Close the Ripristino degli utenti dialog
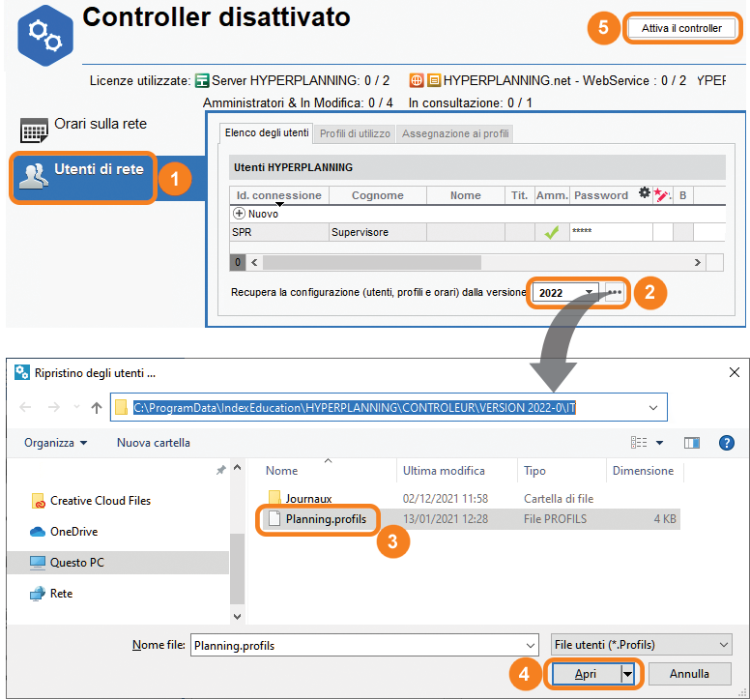Screen dimensions: 750x700 pyautogui.click(x=735, y=372)
